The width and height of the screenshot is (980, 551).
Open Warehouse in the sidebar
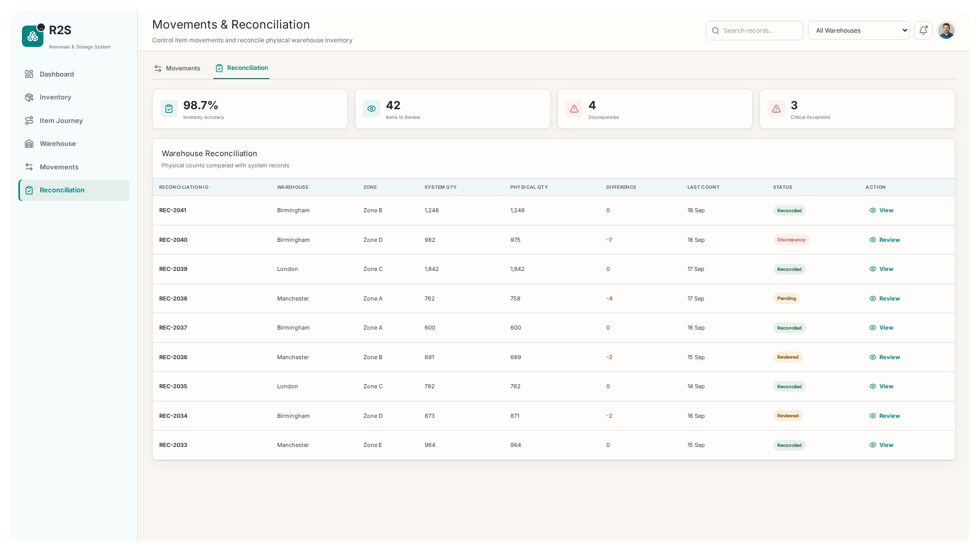pyautogui.click(x=73, y=144)
